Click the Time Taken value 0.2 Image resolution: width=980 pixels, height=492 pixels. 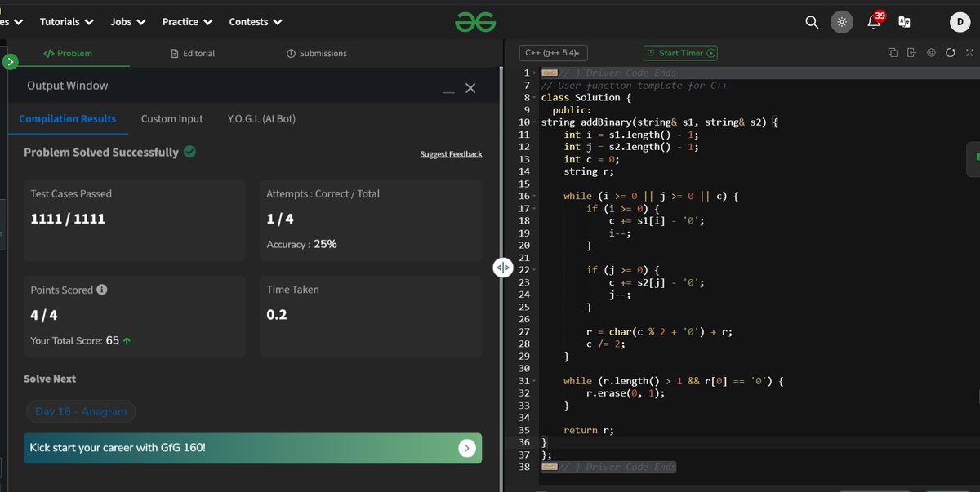(277, 314)
